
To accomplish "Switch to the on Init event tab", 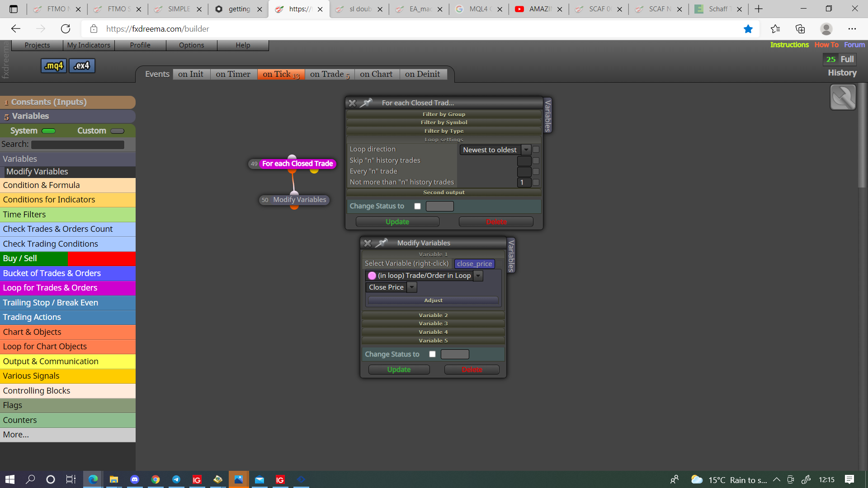I will pos(191,74).
